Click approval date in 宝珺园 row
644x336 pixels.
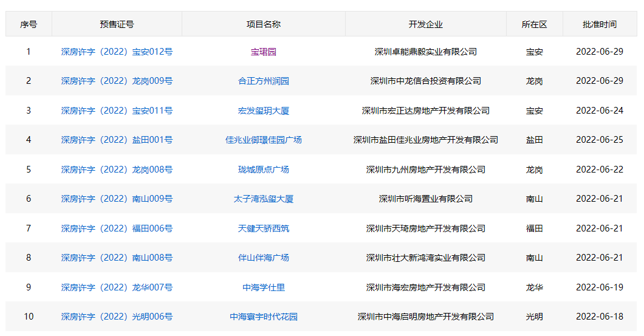(600, 52)
